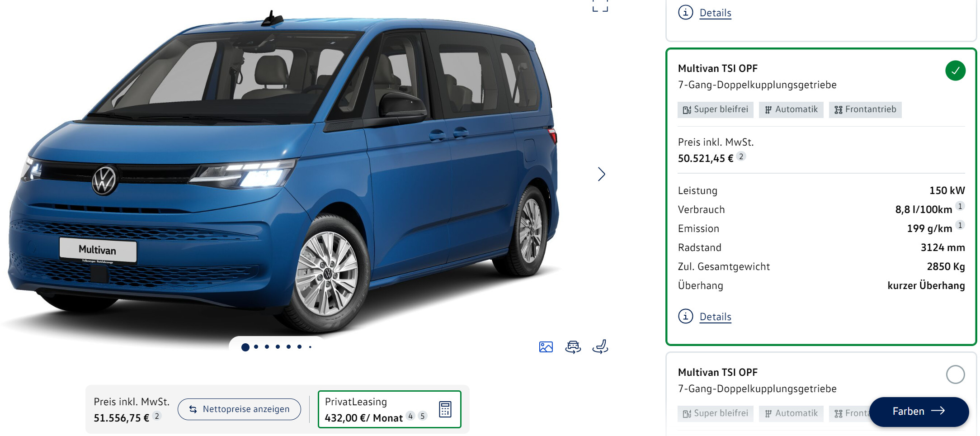The height and width of the screenshot is (436, 980).
Task: Toggle the green checked Multivan TSI OPF selection
Action: pos(956,71)
